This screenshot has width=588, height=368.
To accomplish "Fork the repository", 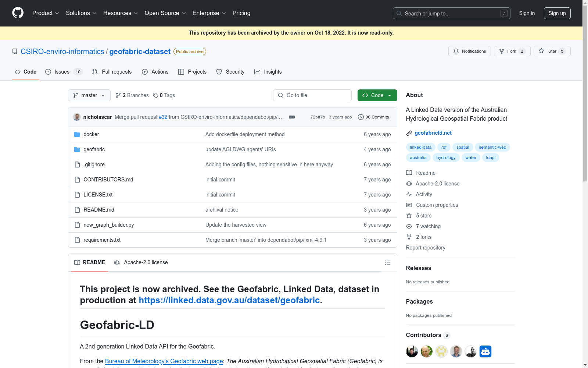I will [x=512, y=51].
